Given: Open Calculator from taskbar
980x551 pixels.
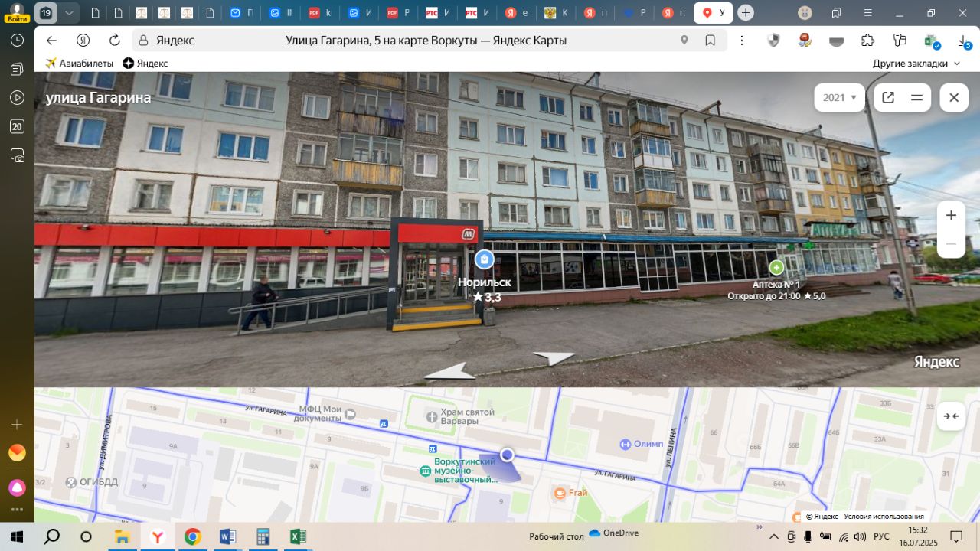Looking at the screenshot, I should pos(263,536).
